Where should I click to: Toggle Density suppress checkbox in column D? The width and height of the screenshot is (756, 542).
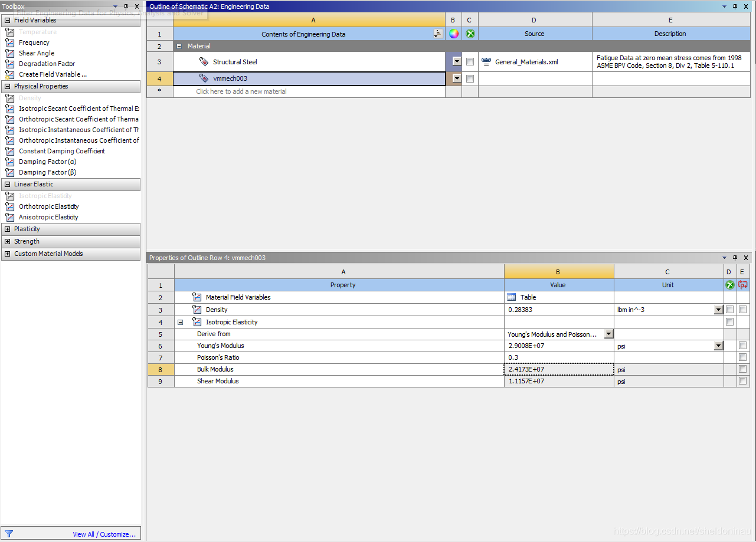[x=730, y=310]
